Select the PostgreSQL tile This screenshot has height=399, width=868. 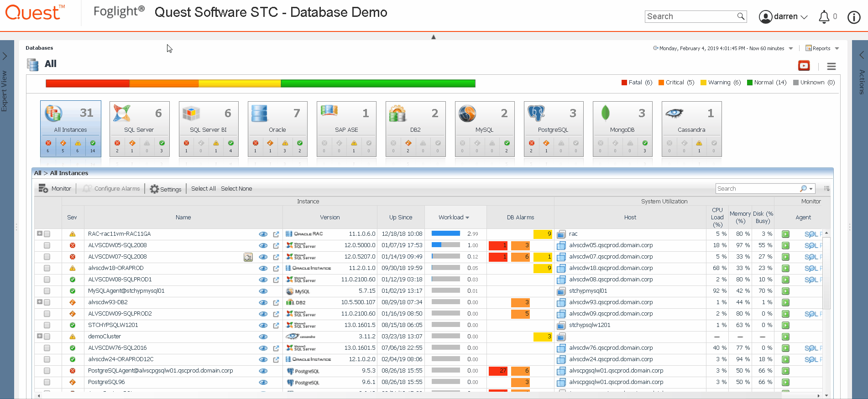(554, 129)
